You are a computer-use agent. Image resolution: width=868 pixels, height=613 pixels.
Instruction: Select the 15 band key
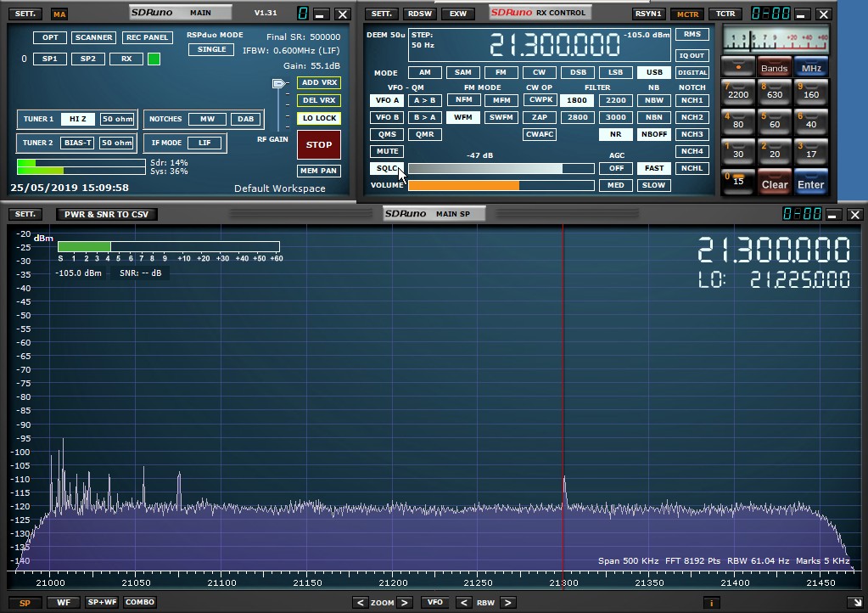[738, 183]
